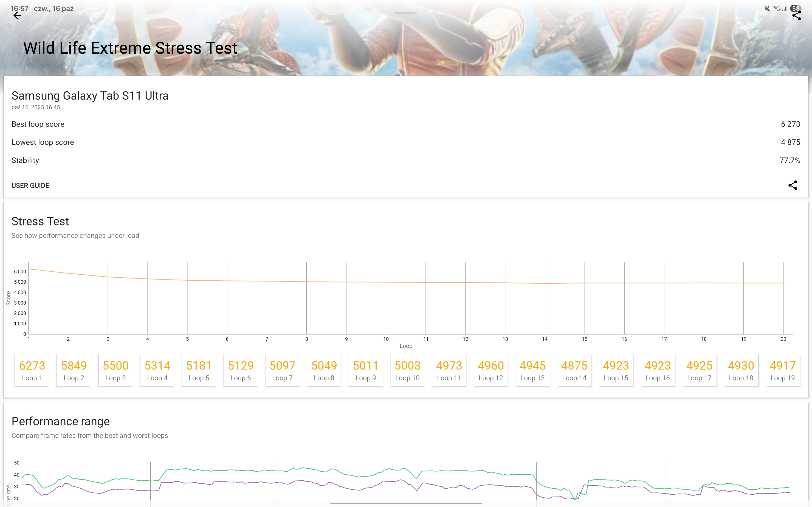Tap the back arrow icon
Screen dimensions: 812x507
tap(17, 16)
